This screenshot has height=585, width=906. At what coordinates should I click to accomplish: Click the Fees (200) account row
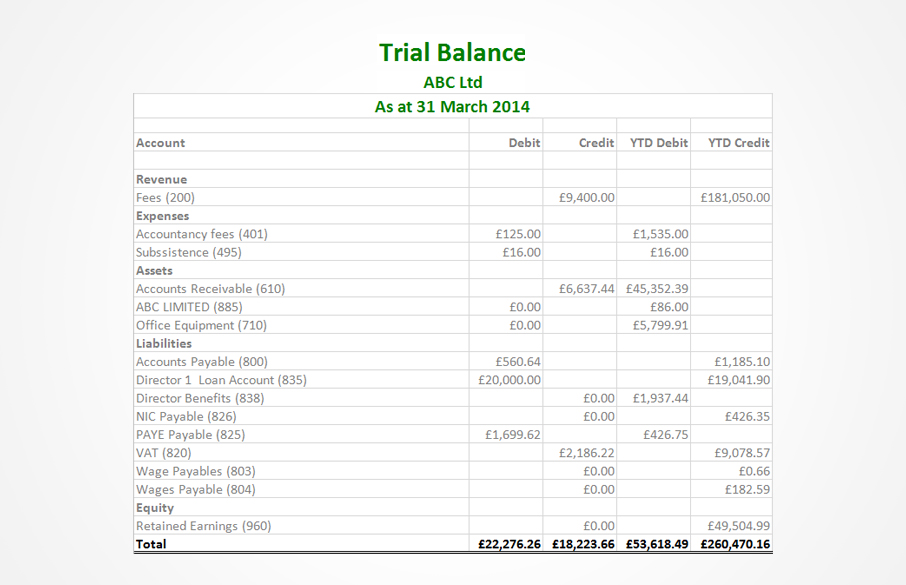[166, 198]
